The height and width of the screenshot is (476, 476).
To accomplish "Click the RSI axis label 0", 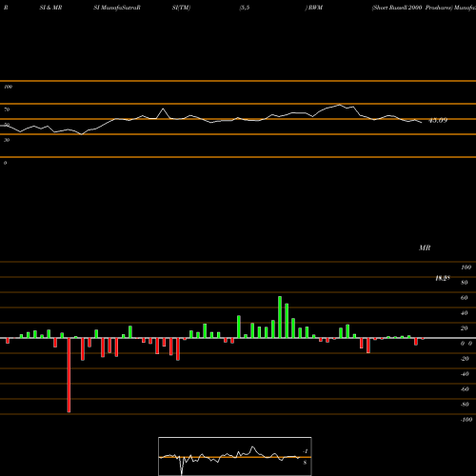I will 5,163.
